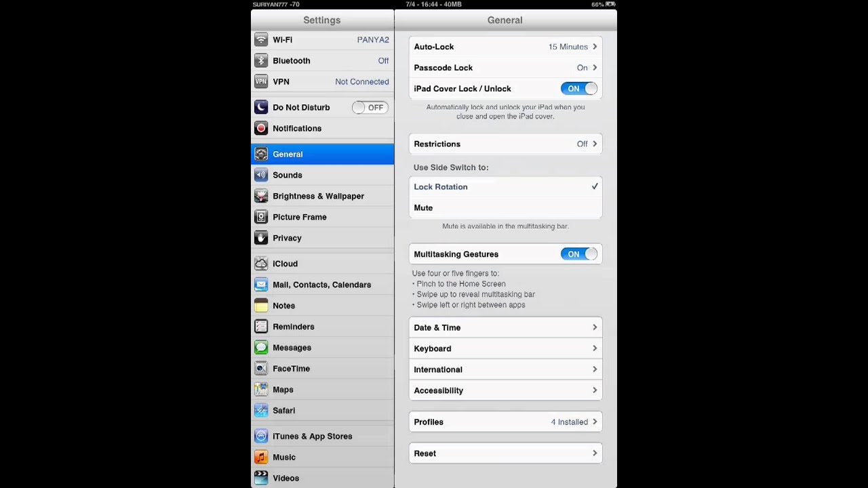Open the Date & Time row label
868x488 pixels.
(437, 327)
